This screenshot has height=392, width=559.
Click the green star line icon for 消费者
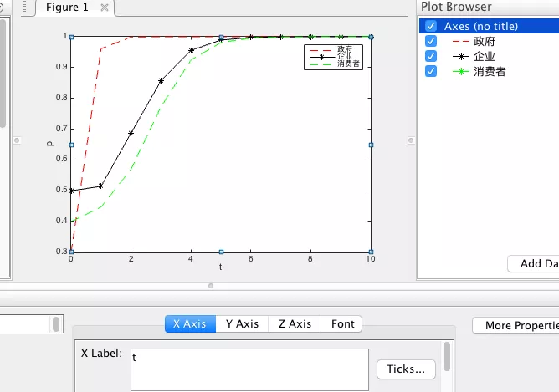tap(460, 72)
